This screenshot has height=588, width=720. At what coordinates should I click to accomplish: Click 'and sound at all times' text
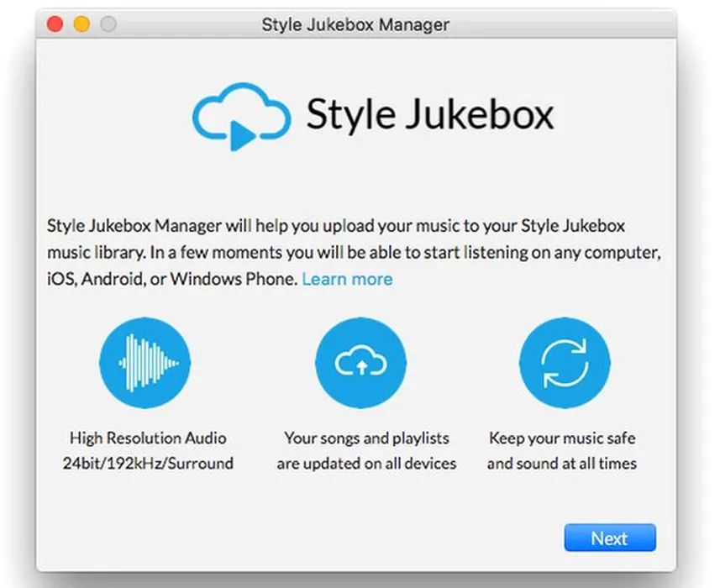point(561,463)
